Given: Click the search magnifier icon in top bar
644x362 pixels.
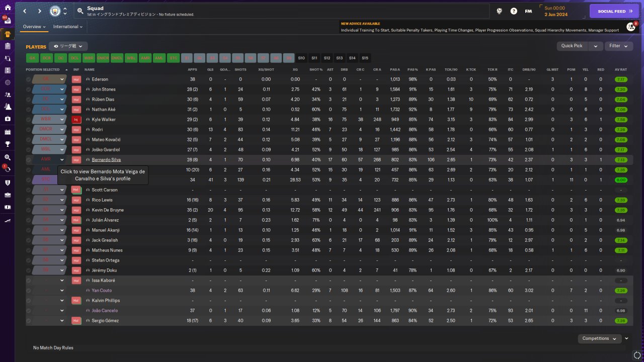Looking at the screenshot, I should (80, 11).
